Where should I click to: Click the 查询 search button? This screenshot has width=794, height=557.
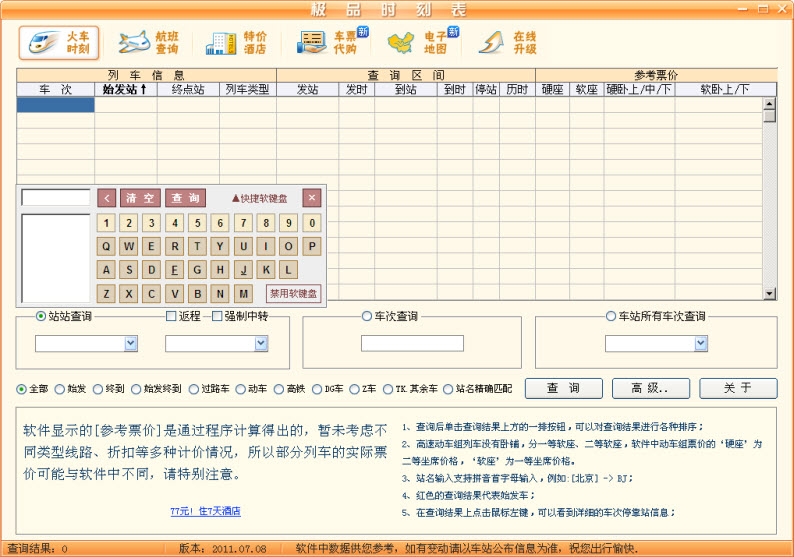tap(562, 388)
